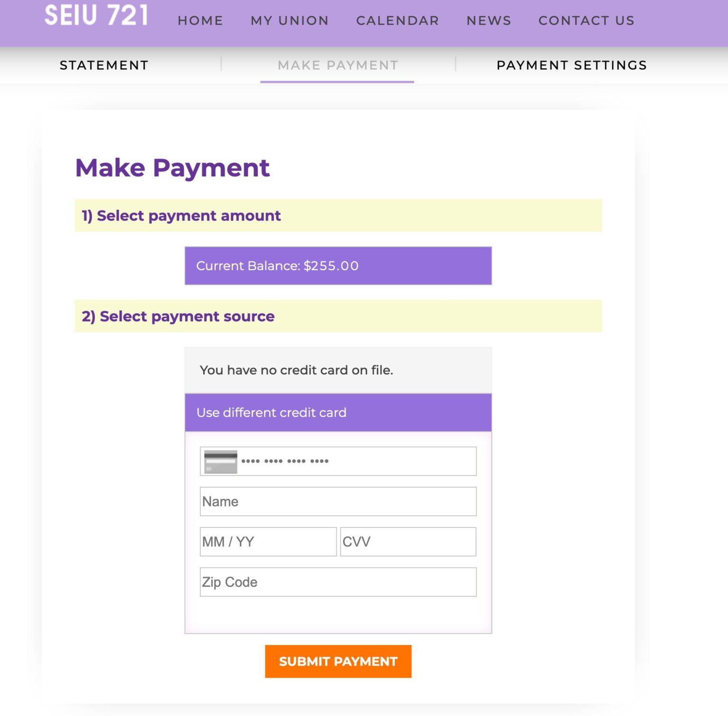Image resolution: width=728 pixels, height=716 pixels.
Task: Select the NEWS navigation item
Action: 489,20
